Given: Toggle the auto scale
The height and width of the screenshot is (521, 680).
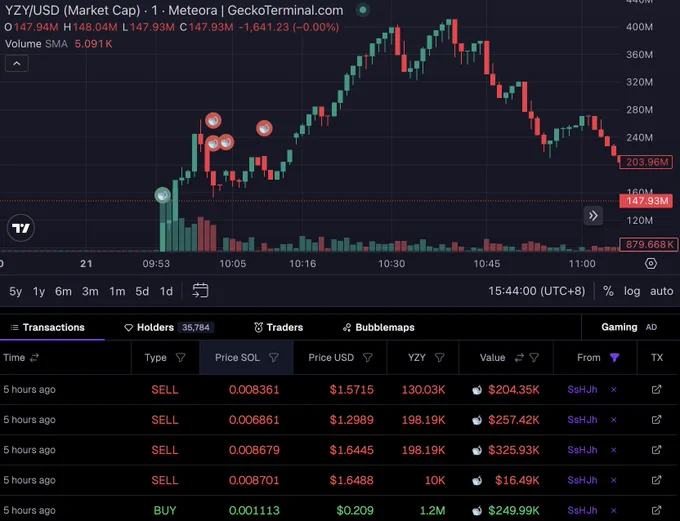Looking at the screenshot, I should [x=661, y=291].
